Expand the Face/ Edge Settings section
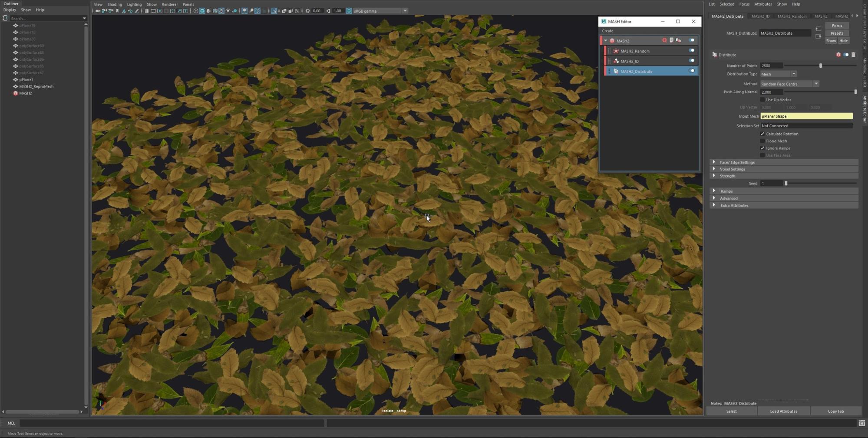The image size is (868, 438). coord(737,162)
